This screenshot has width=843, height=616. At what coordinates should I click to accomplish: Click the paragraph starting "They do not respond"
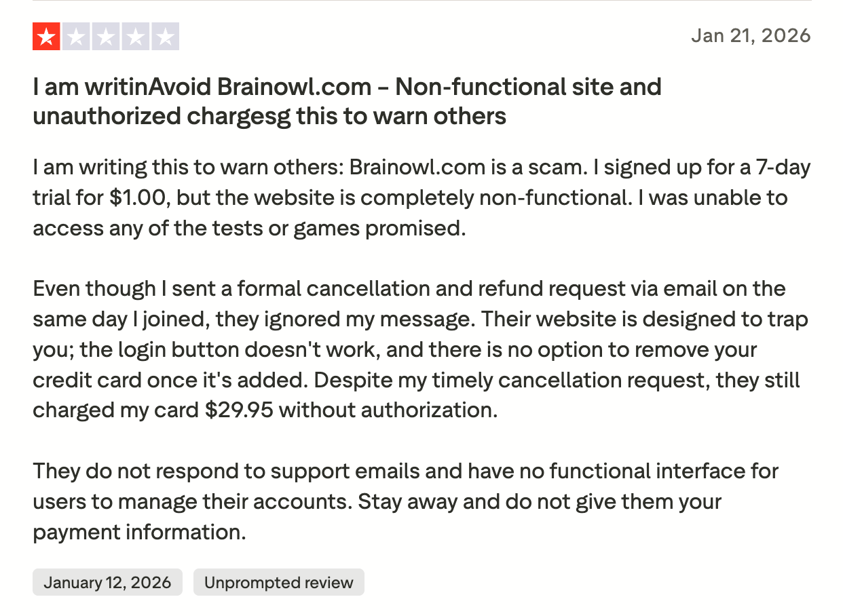coord(405,501)
